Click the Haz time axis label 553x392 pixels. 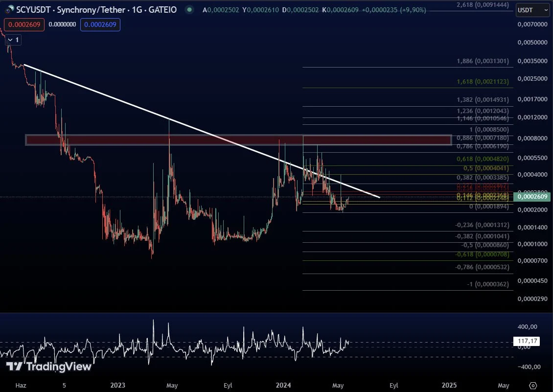[x=21, y=385]
